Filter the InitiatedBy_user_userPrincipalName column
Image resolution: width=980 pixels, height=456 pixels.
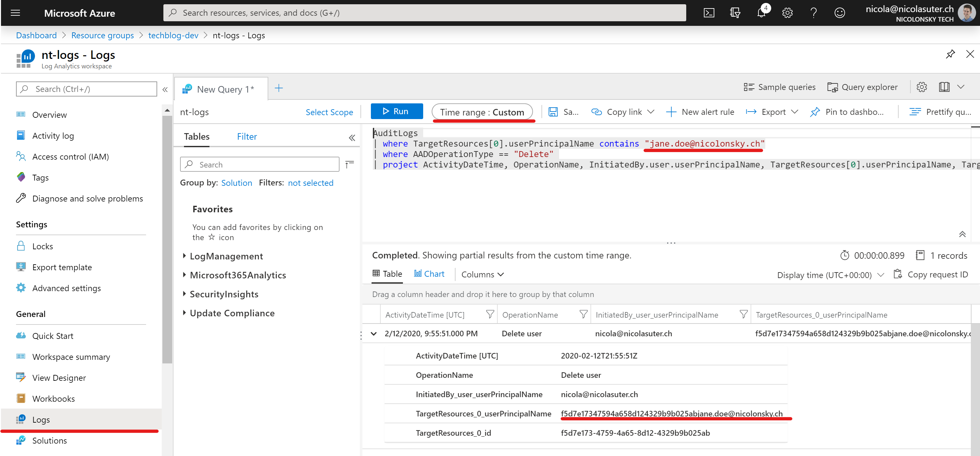[743, 314]
